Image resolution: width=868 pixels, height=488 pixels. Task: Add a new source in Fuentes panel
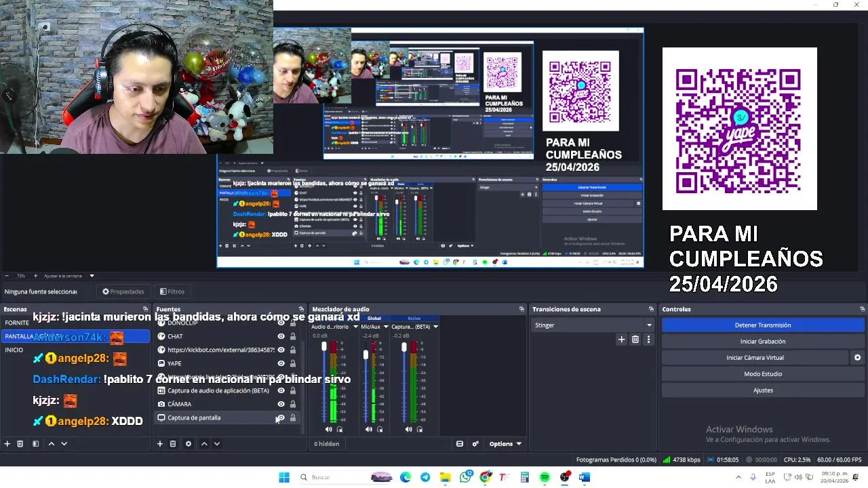160,444
